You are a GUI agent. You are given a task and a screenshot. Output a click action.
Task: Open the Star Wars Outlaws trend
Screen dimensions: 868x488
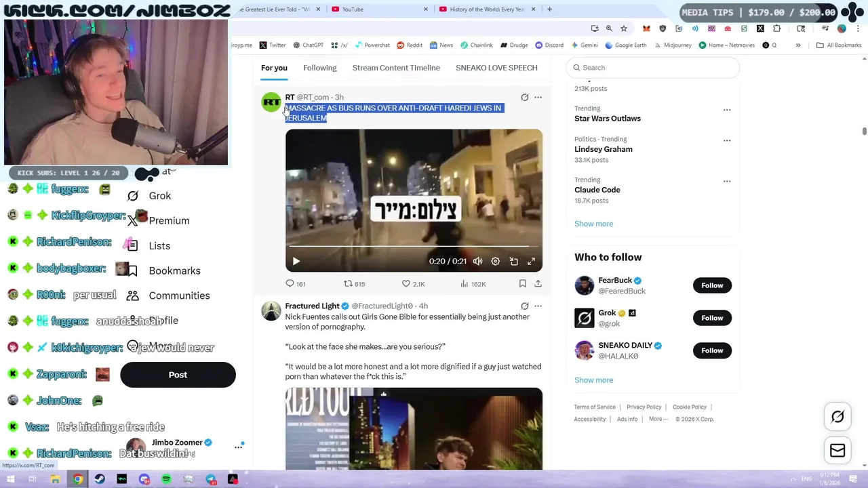(607, 119)
